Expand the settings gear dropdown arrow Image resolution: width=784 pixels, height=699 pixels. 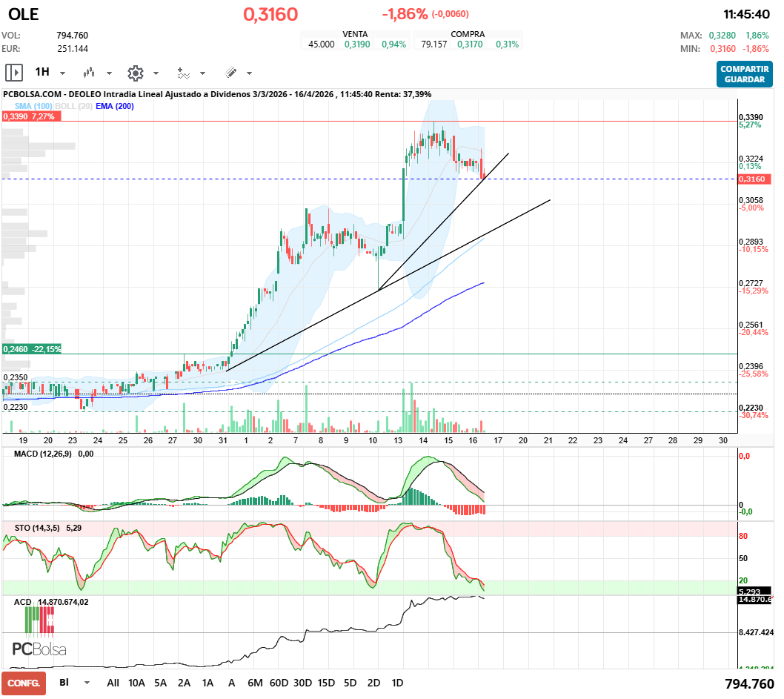tap(156, 73)
